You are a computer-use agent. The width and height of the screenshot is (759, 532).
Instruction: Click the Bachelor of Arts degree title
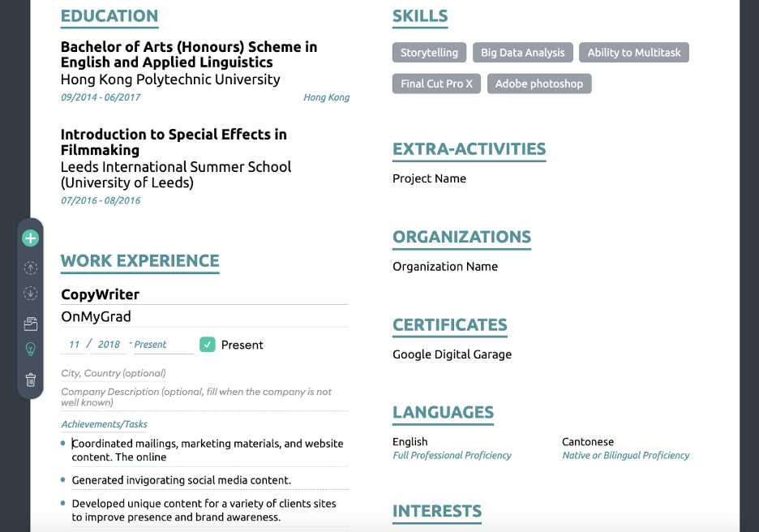point(189,54)
